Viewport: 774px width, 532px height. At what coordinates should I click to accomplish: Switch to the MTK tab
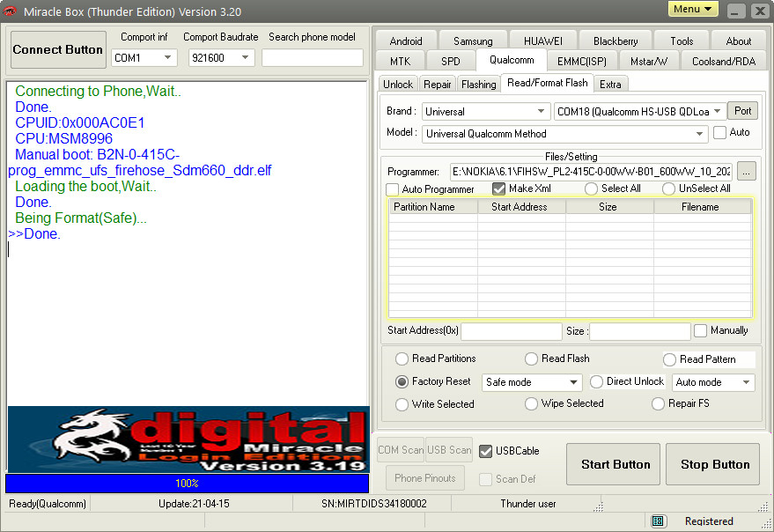[400, 62]
